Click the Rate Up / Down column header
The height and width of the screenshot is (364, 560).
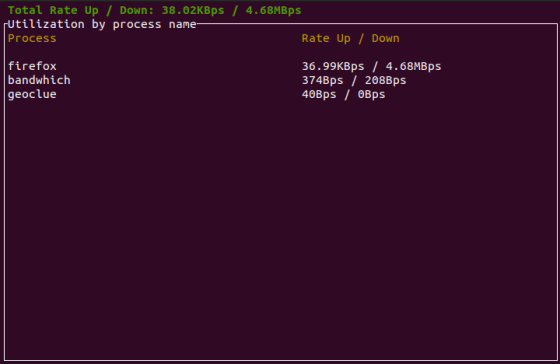pyautogui.click(x=350, y=38)
